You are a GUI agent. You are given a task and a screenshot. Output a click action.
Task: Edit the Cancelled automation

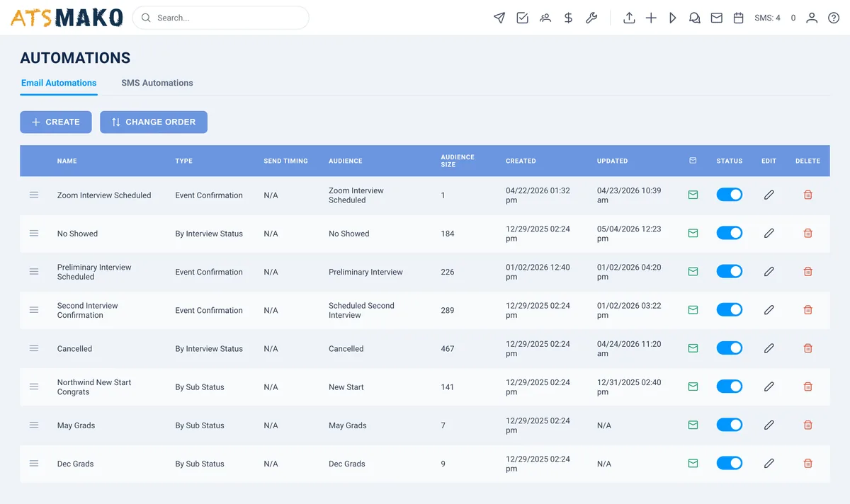[x=769, y=348]
